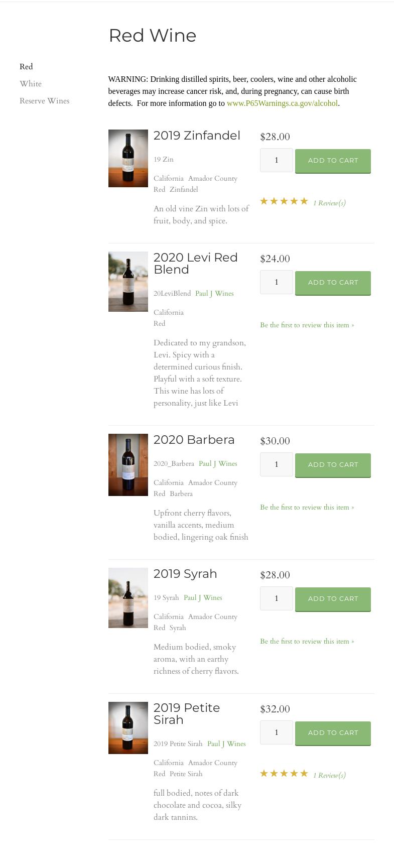Add the 2019 Syrah to the cart
This screenshot has height=868, width=394.
(x=333, y=598)
